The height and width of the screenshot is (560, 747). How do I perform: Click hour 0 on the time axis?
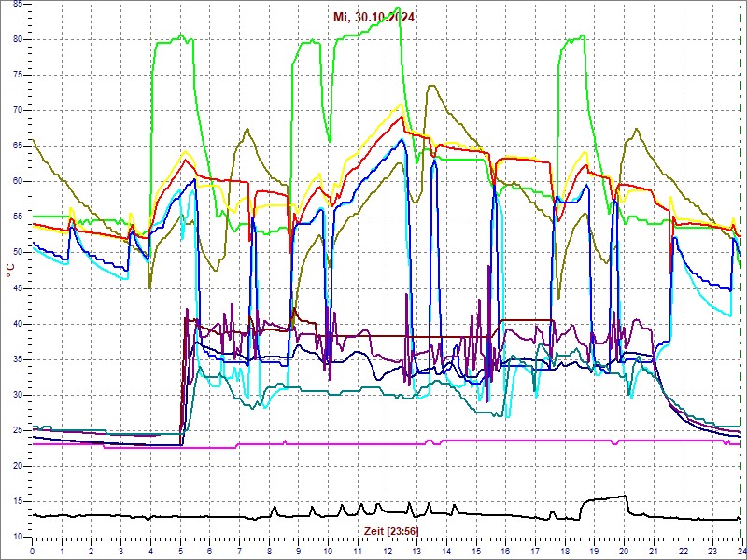click(32, 551)
